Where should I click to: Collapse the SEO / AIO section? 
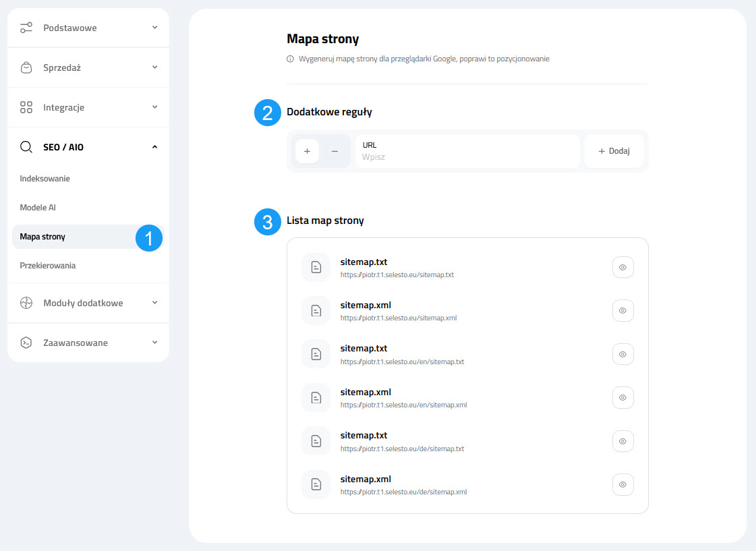154,147
